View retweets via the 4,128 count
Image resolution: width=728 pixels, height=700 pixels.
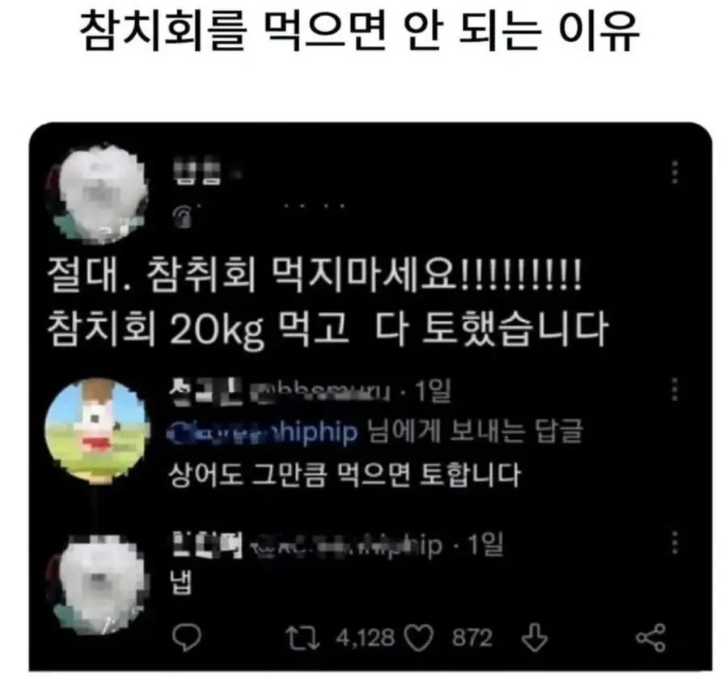[x=365, y=638]
